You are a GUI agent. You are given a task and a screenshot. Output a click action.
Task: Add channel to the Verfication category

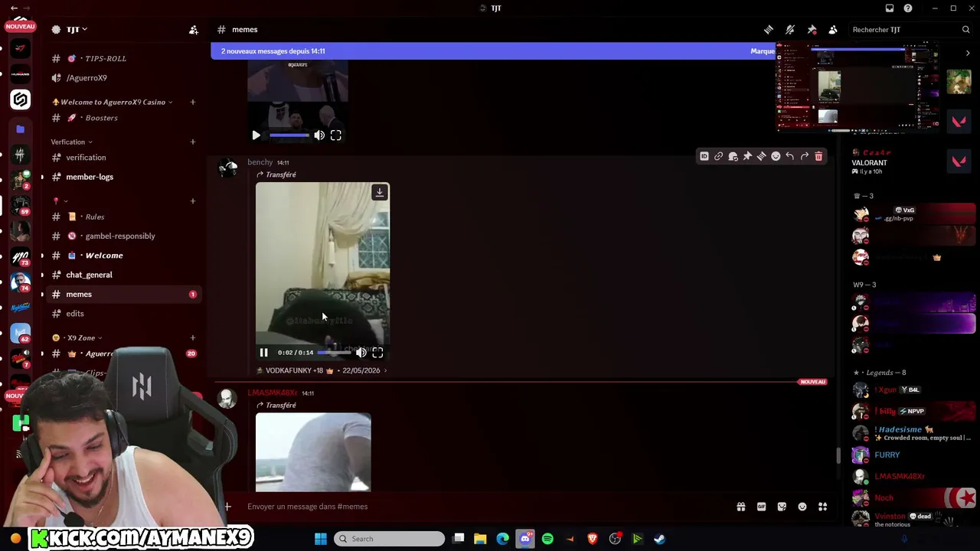193,142
